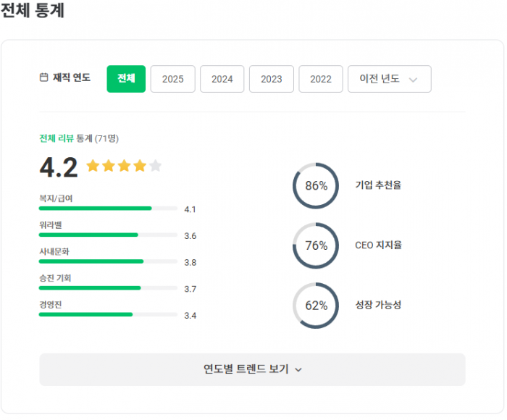Click the calendar icon beside 재직 연도
The width and height of the screenshot is (507, 420).
click(43, 78)
